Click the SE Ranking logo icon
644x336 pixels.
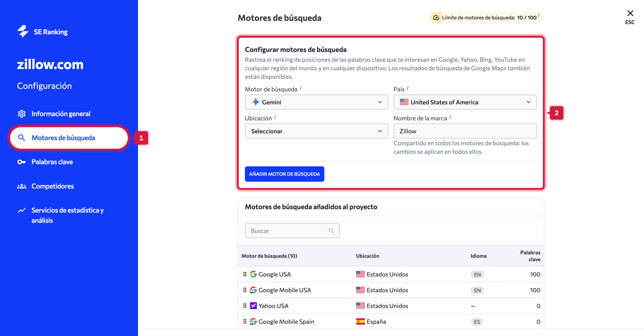pyautogui.click(x=23, y=32)
